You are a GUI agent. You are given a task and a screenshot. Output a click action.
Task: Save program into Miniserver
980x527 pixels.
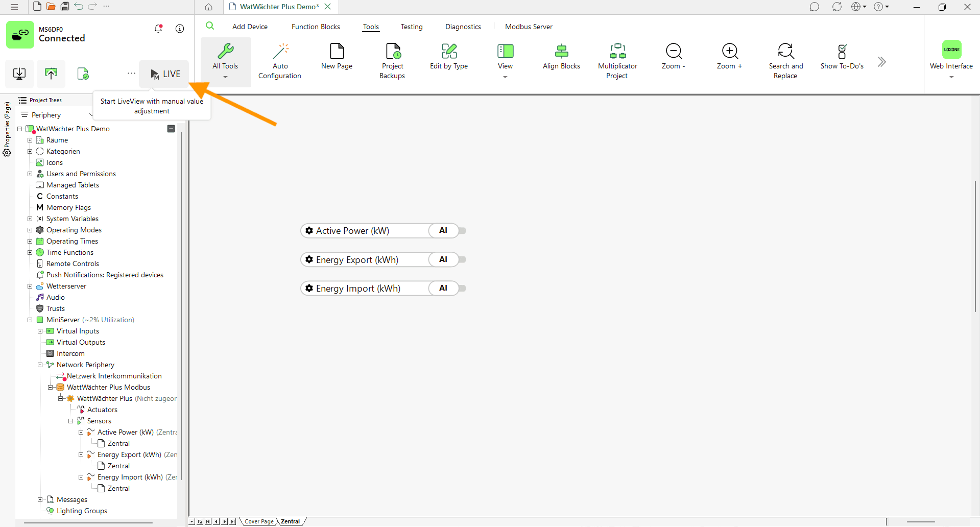(19, 74)
